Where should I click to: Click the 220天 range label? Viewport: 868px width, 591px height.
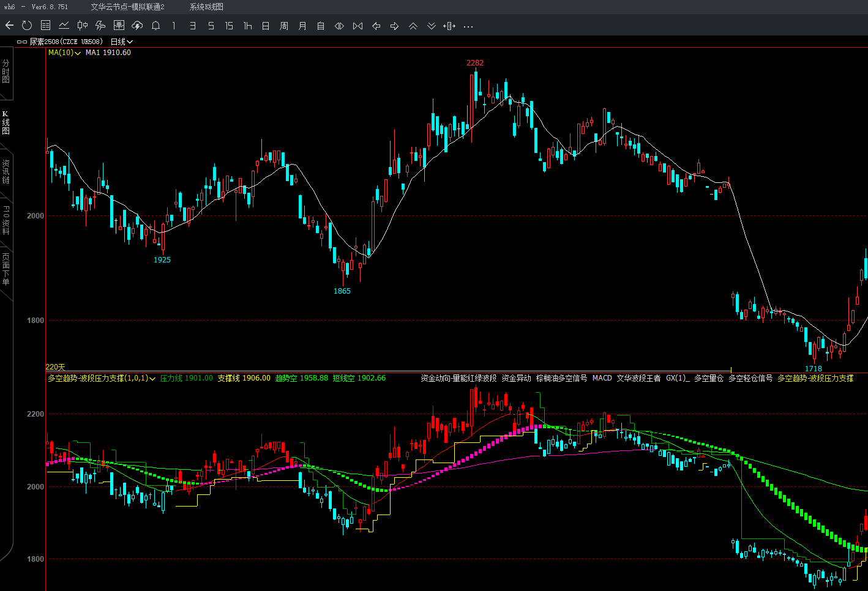coord(56,367)
